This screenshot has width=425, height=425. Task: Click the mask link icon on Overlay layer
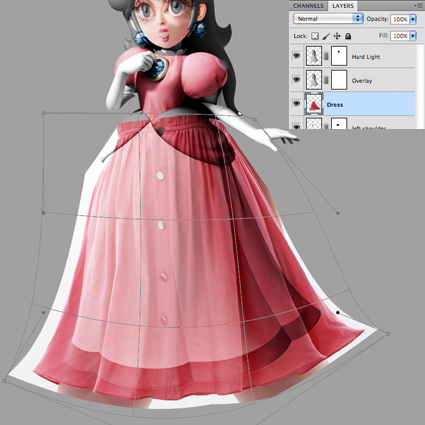pyautogui.click(x=326, y=80)
